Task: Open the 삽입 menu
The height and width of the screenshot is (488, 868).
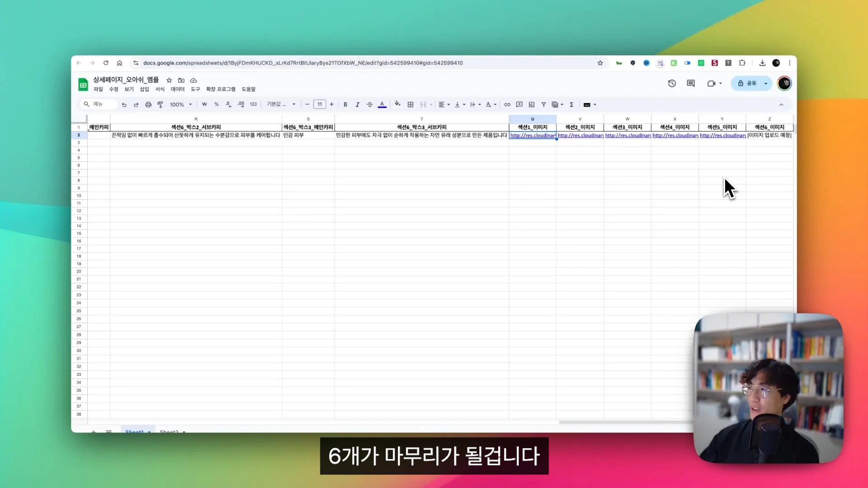Action: 144,89
